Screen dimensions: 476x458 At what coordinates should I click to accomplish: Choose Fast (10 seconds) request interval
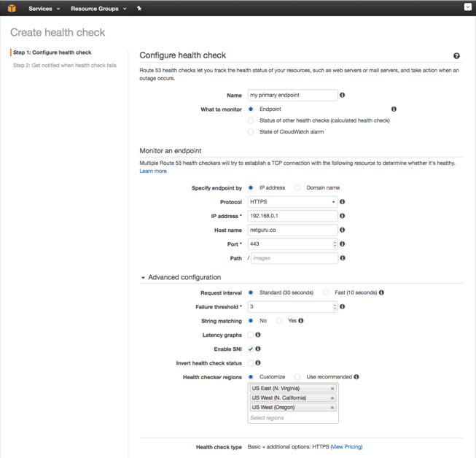coord(326,293)
